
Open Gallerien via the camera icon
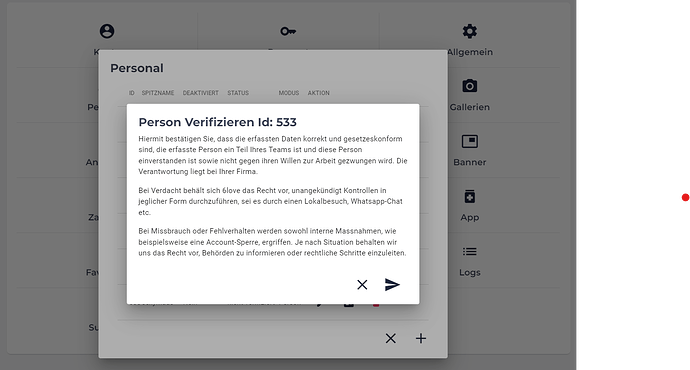[x=470, y=86]
